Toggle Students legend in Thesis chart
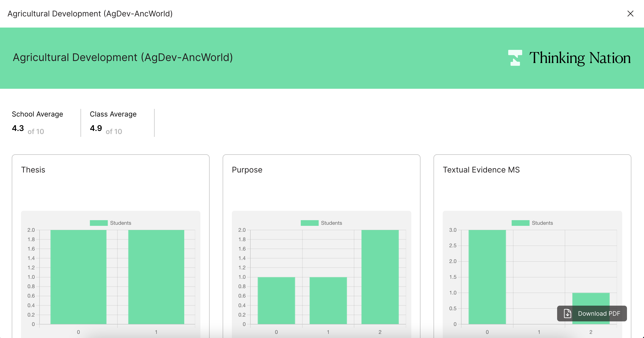The image size is (644, 338). pyautogui.click(x=121, y=223)
